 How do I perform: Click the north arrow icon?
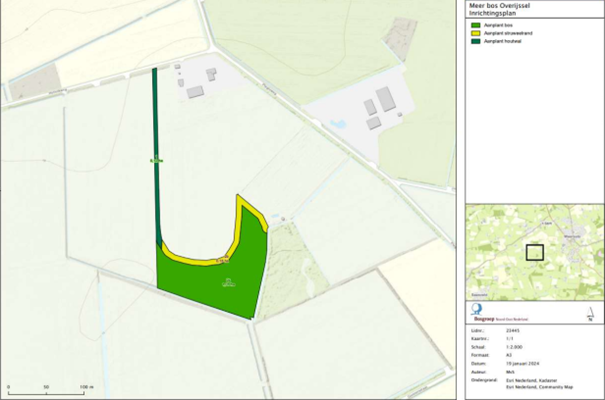coord(590,314)
